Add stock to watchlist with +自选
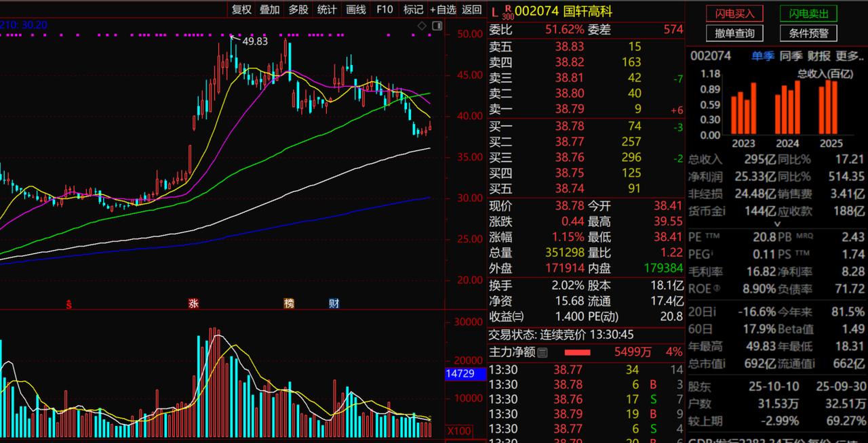The width and height of the screenshot is (868, 443). pos(443,9)
